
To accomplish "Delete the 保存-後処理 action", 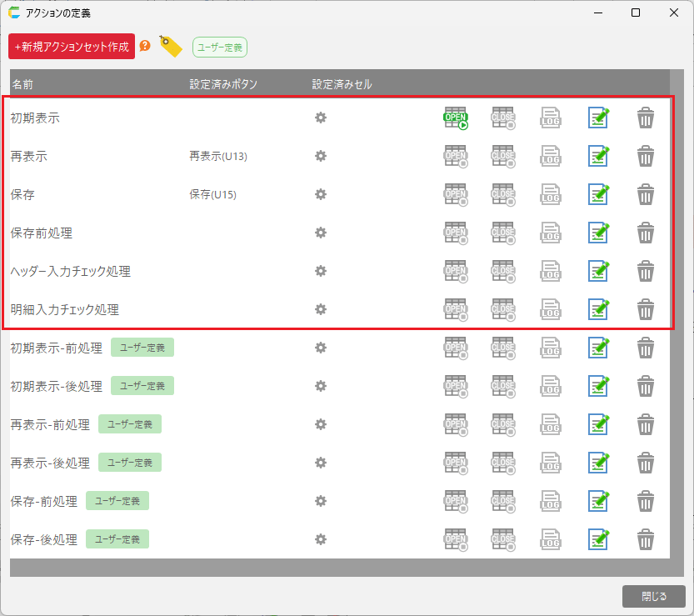I will 646,539.
